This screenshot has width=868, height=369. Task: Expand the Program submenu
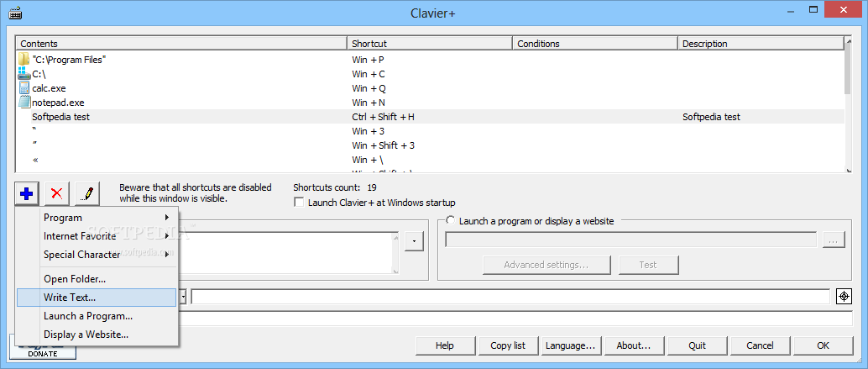point(97,217)
